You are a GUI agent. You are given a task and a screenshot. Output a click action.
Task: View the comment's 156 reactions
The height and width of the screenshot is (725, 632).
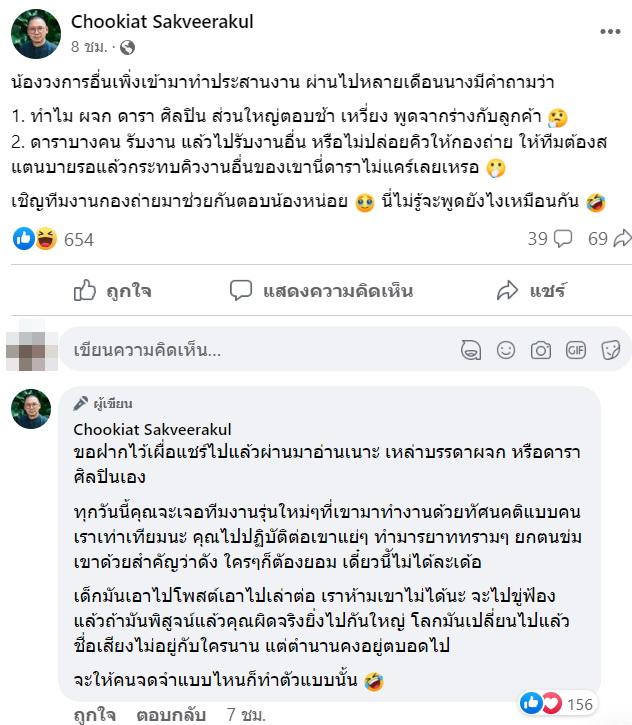tap(556, 705)
